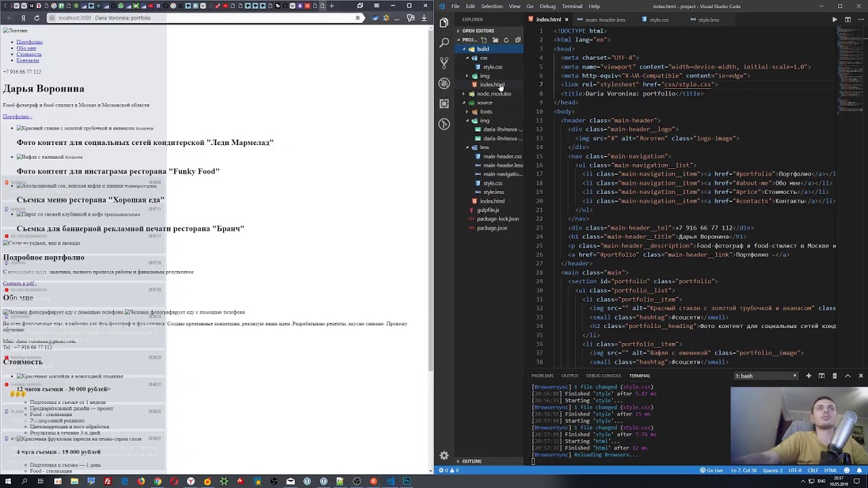Click the Портфолио navigation link in browser
This screenshot has height=488, width=868.
[29, 42]
